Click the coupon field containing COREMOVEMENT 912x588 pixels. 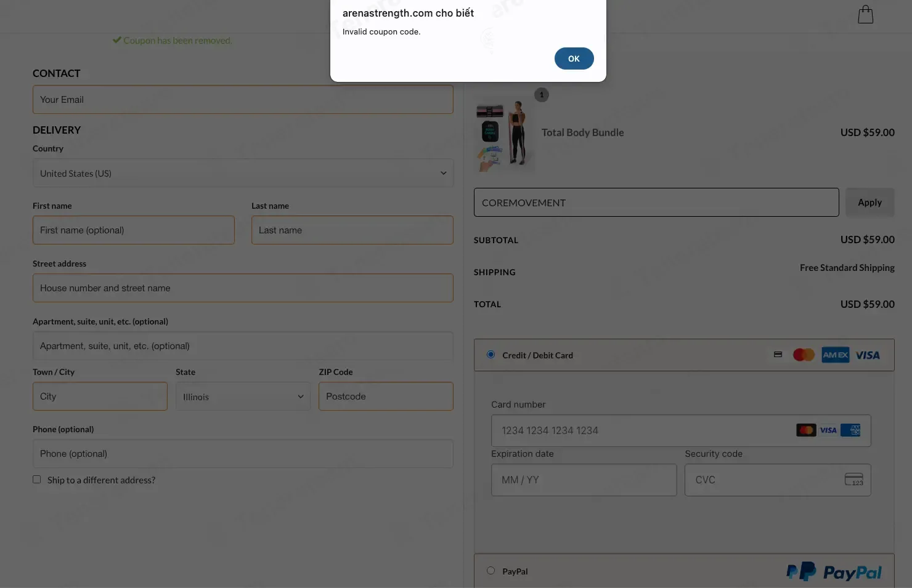point(656,202)
